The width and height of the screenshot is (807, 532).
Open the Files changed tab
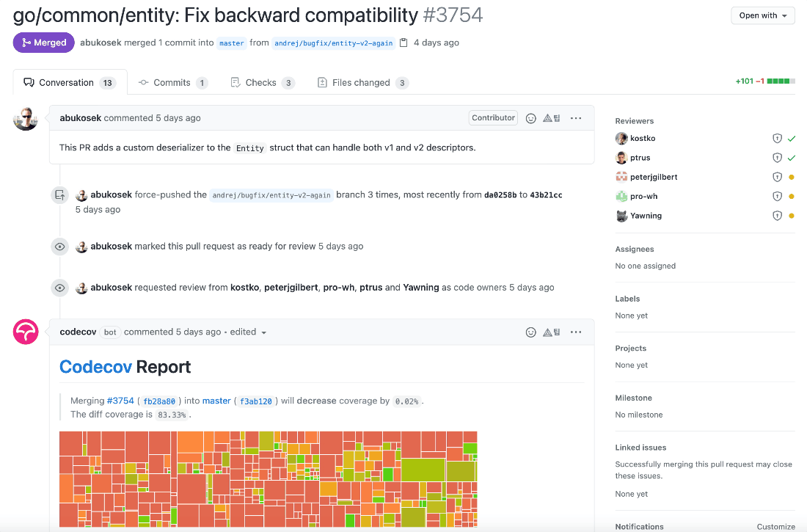pos(363,82)
